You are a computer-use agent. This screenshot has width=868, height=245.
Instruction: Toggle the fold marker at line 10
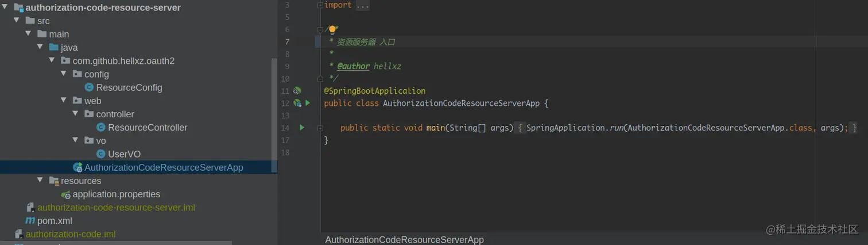coord(320,78)
